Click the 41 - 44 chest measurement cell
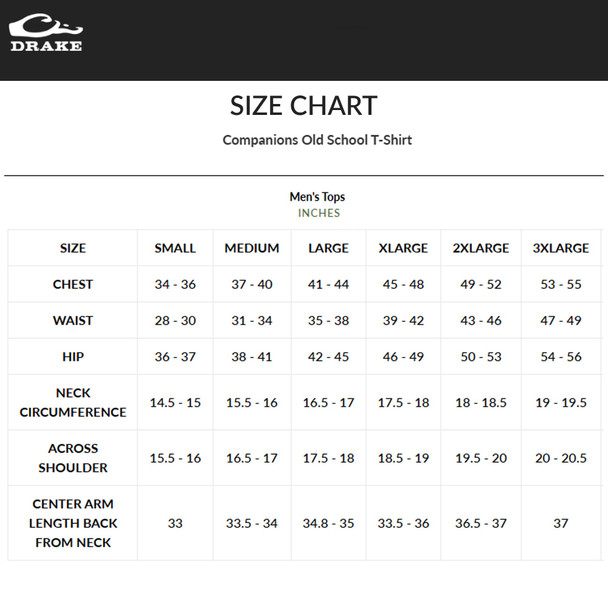 point(329,285)
